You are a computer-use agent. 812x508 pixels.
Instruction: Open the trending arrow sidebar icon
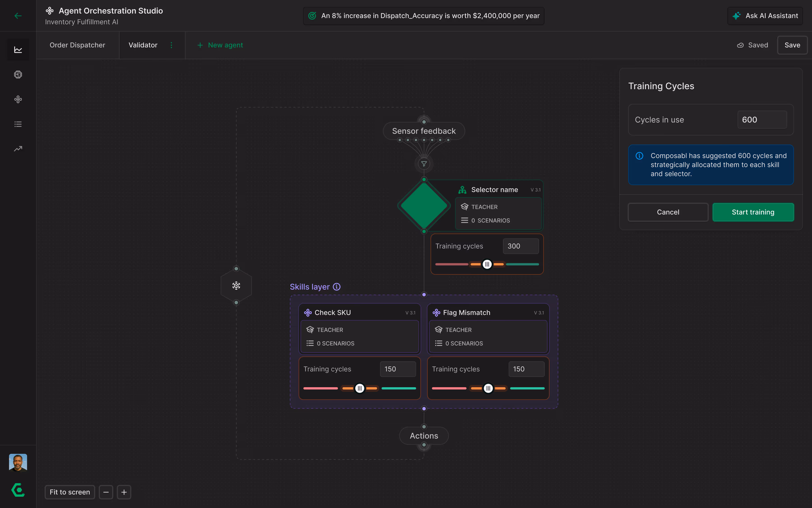18,149
